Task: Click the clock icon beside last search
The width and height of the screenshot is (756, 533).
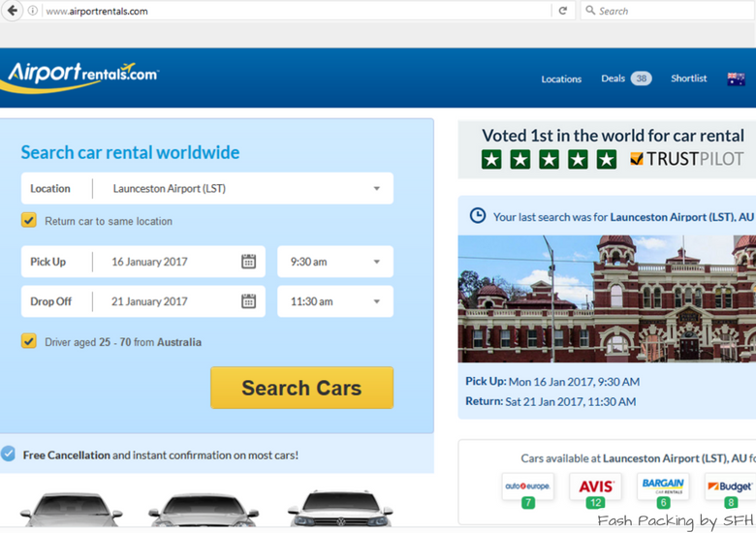Action: tap(477, 215)
